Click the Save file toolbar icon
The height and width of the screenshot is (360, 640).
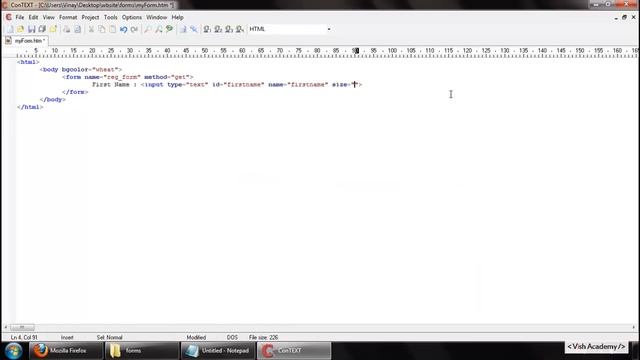point(31,29)
